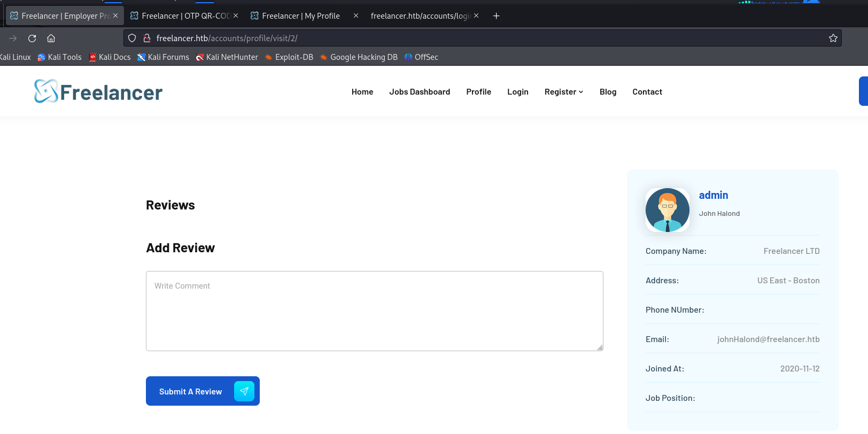Go to browser home page icon
Image resolution: width=868 pixels, height=434 pixels.
(x=51, y=38)
